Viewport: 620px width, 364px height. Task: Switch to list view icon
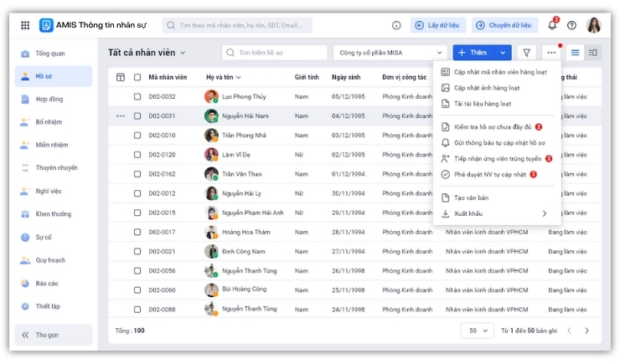pyautogui.click(x=576, y=53)
